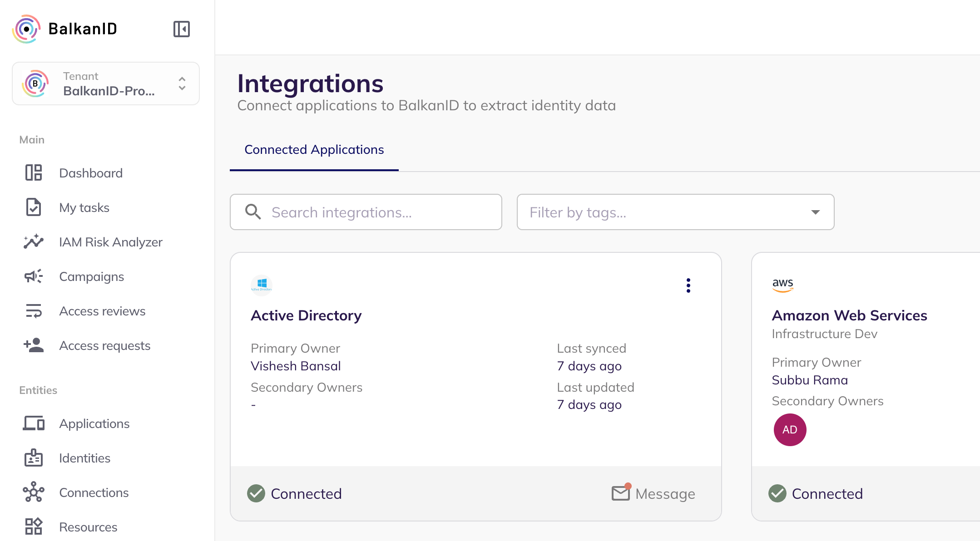Switch to Connected Applications tab
Viewport: 980px width, 541px height.
pos(314,150)
